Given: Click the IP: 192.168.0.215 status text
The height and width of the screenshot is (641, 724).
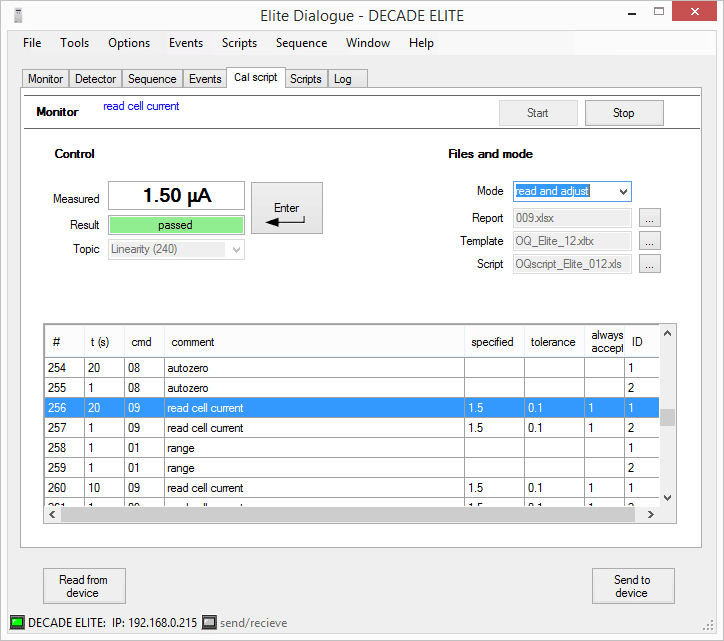Looking at the screenshot, I should (154, 623).
